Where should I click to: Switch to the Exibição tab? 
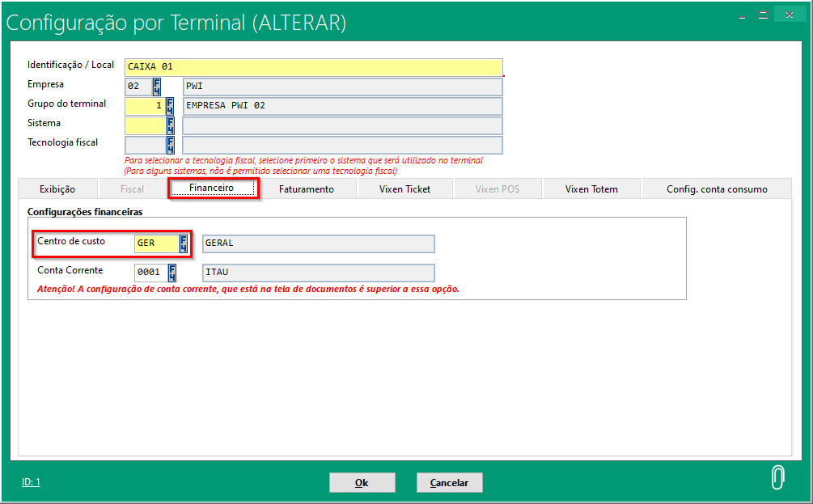pos(57,189)
